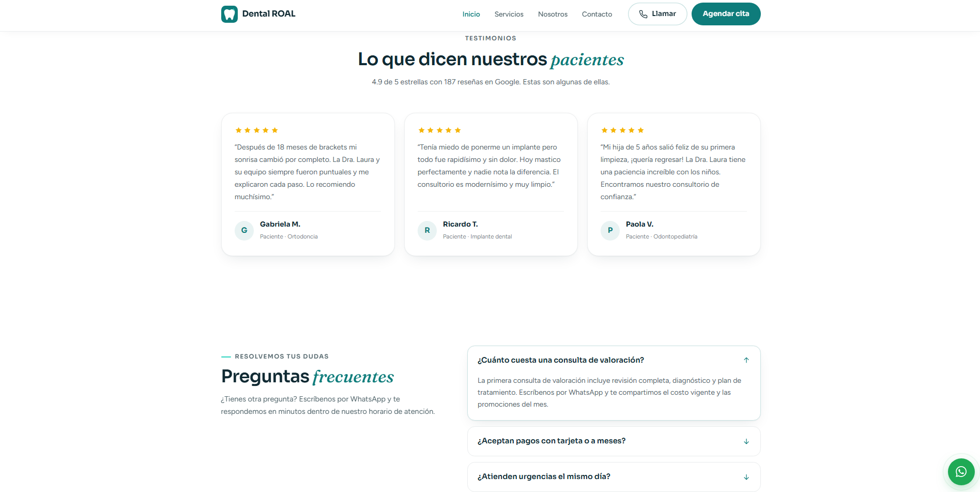Click the star rating on Gabriela's review
Image resolution: width=980 pixels, height=492 pixels.
(256, 130)
